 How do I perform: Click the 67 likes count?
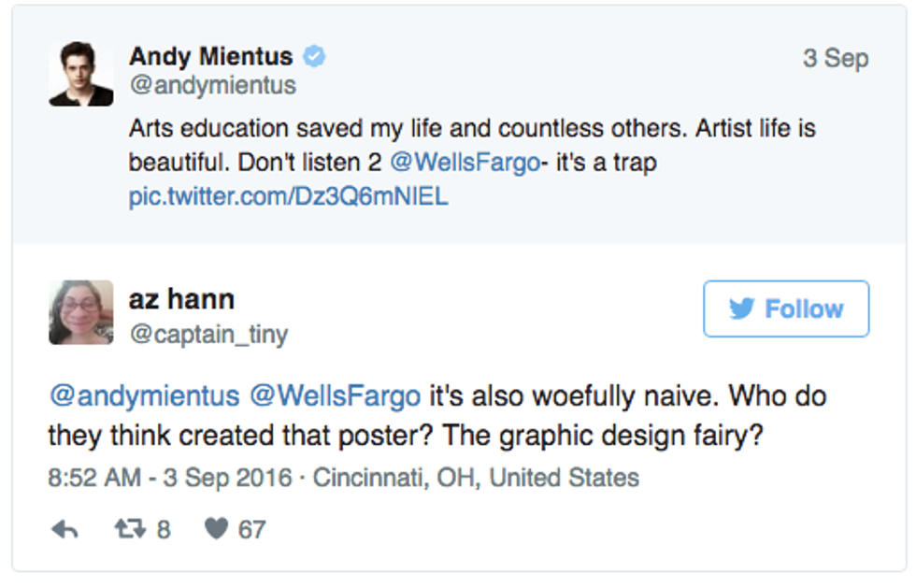pyautogui.click(x=251, y=530)
